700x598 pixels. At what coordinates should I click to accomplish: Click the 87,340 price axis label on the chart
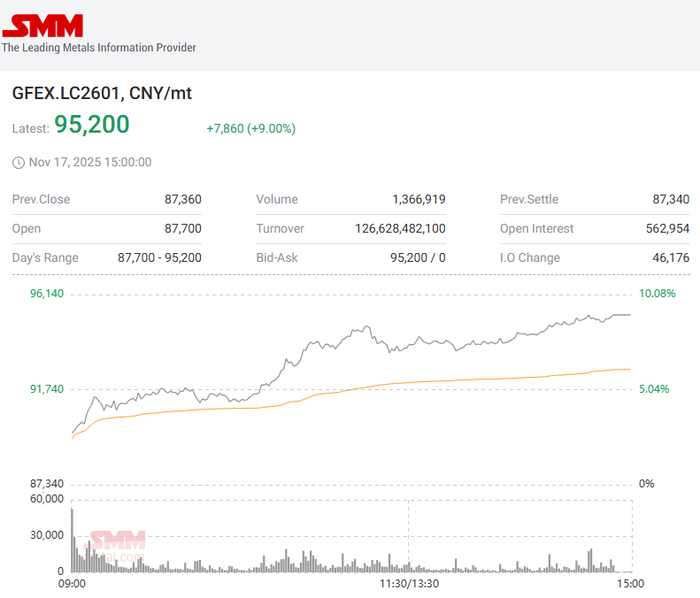47,484
